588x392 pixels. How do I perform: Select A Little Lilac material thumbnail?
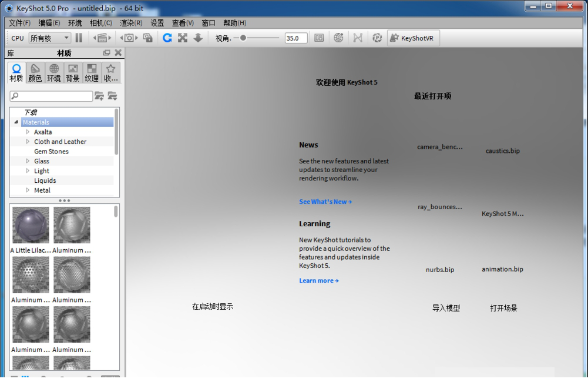(x=31, y=225)
